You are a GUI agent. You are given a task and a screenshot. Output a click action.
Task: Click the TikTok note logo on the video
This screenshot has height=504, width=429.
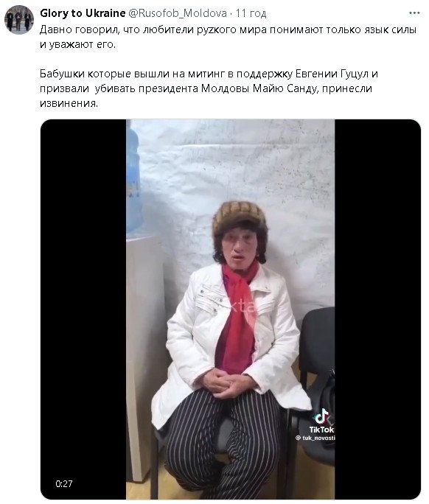[x=321, y=416]
